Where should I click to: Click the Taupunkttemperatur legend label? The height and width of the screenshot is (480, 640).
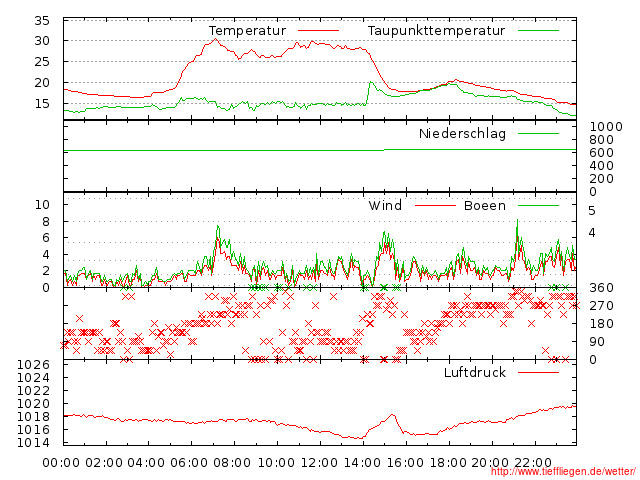click(436, 31)
